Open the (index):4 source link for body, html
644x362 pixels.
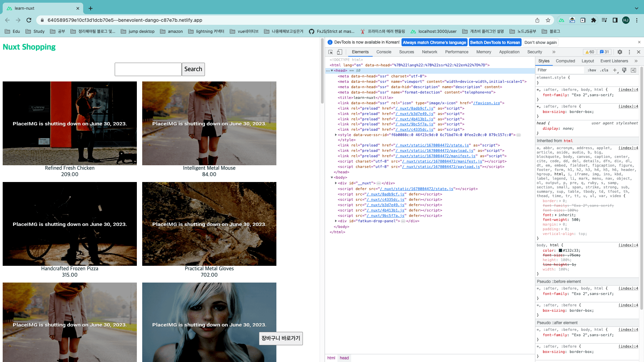[x=628, y=245]
